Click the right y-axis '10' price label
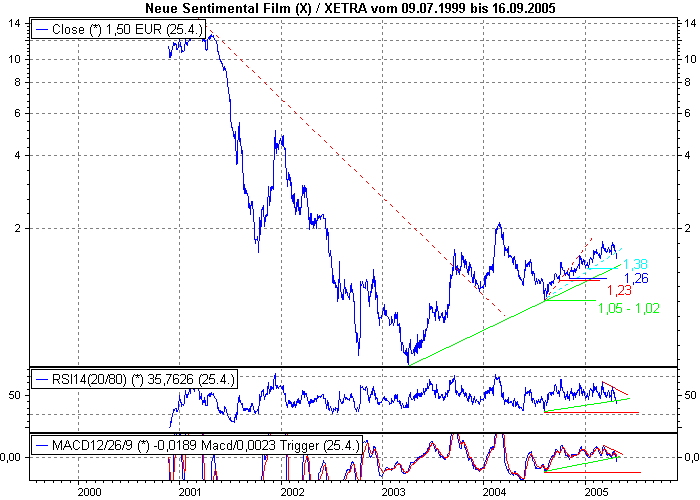The width and height of the screenshot is (700, 500). (690, 59)
